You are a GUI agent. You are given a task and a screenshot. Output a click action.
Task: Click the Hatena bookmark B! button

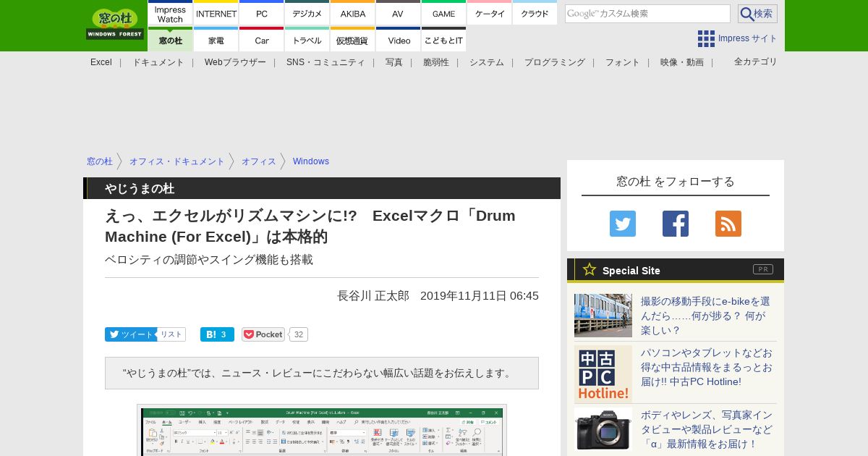pos(217,334)
